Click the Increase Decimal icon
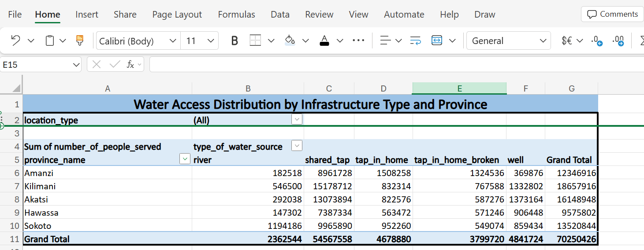Image resolution: width=644 pixels, height=250 pixels. point(618,41)
